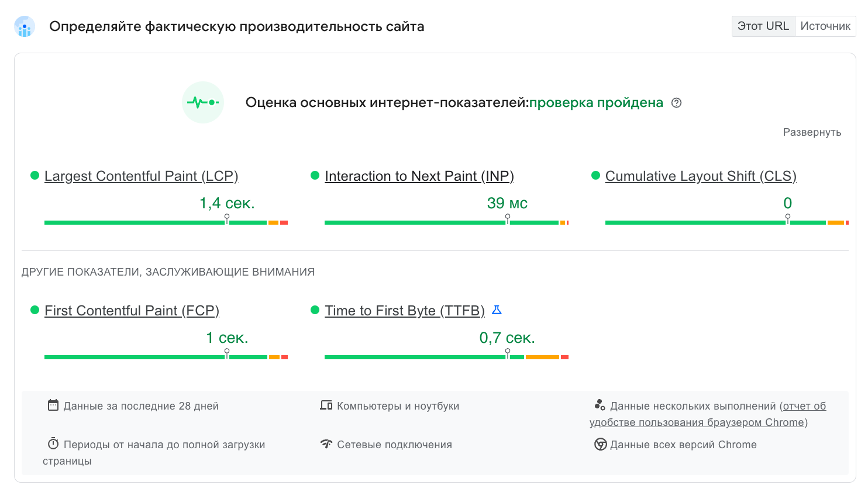Click the experimental flask icon beside TTFB
The width and height of the screenshot is (868, 495).
497,310
